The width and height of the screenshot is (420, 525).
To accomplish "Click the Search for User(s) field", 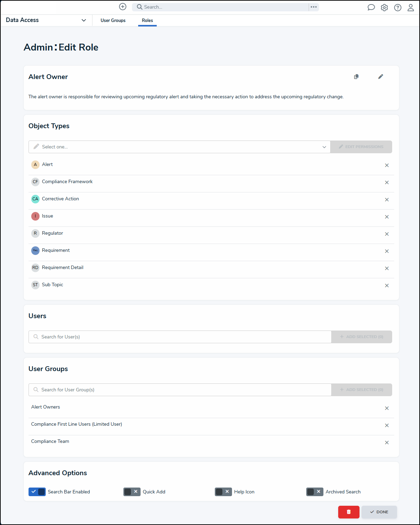I will tap(180, 337).
